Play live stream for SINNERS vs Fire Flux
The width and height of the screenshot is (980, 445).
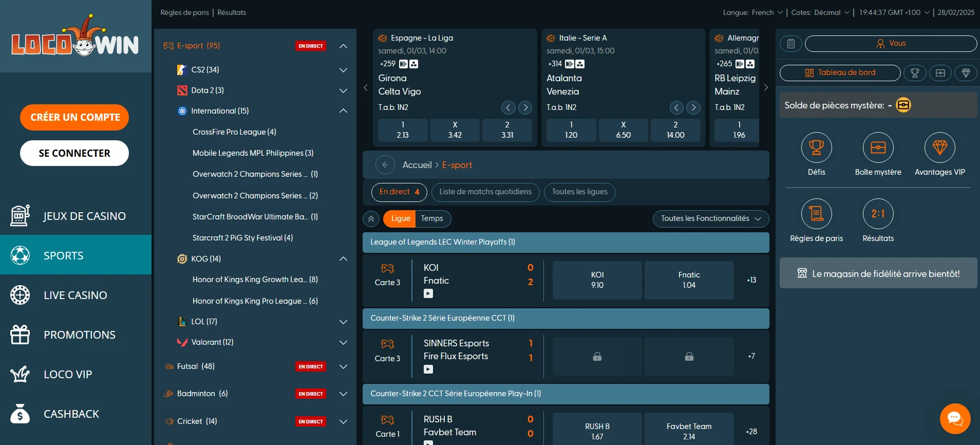pos(428,369)
